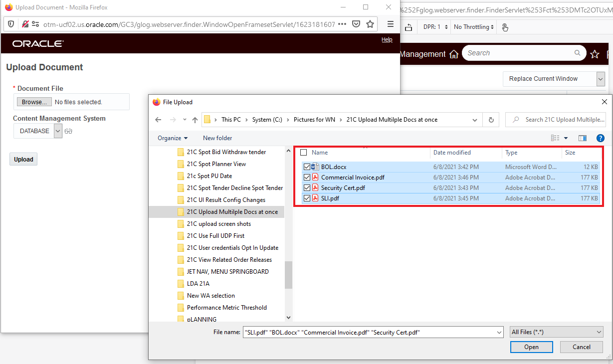Screen dimensions: 613x364
Task: Click the Help link in Oracle header
Action: click(387, 40)
